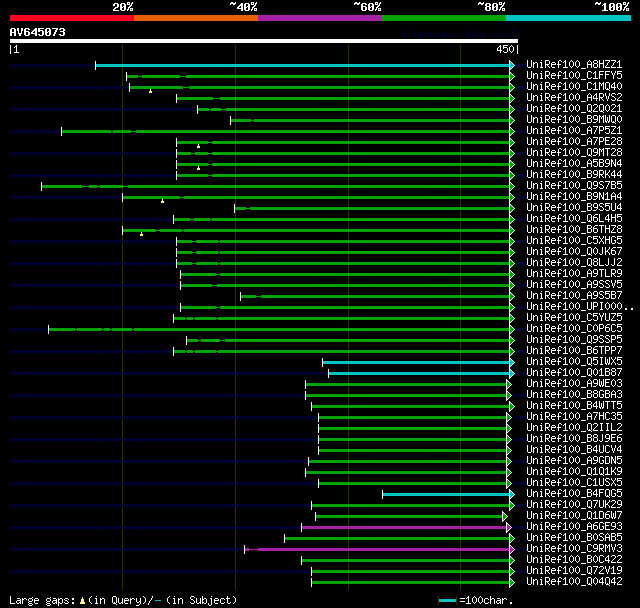Click the arrowhead at end of Q1D6W7 row
640x608 pixels.
(x=505, y=517)
